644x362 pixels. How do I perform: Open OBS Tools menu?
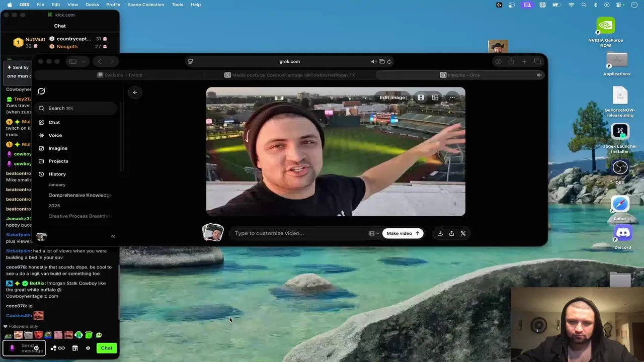pos(178,5)
